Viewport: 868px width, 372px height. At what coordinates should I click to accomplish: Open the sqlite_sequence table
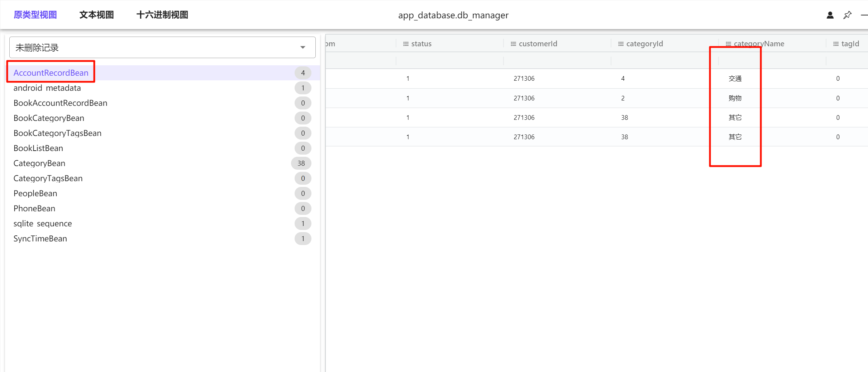click(43, 223)
